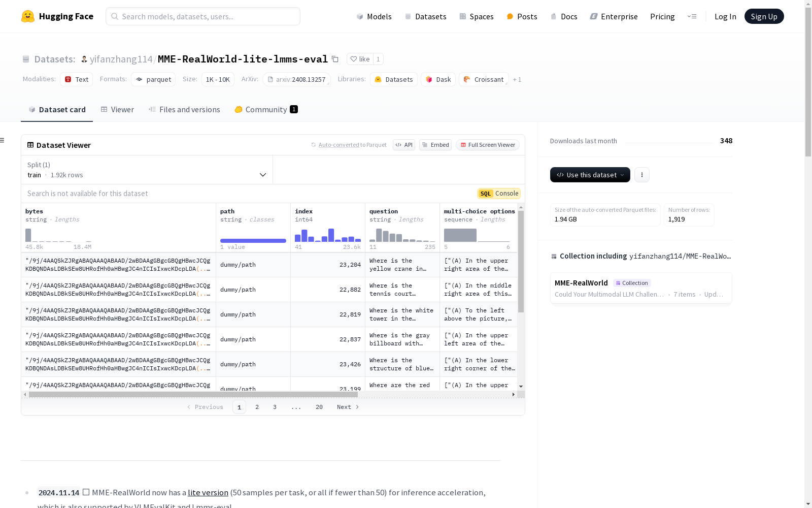Open the navigation overflow menu icon
Screen dimensions: 812x508
[692, 16]
